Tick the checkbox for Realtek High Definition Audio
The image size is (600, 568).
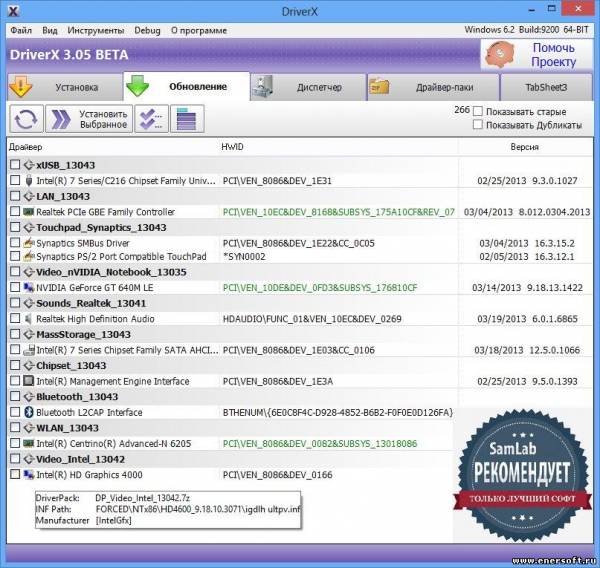(x=15, y=318)
